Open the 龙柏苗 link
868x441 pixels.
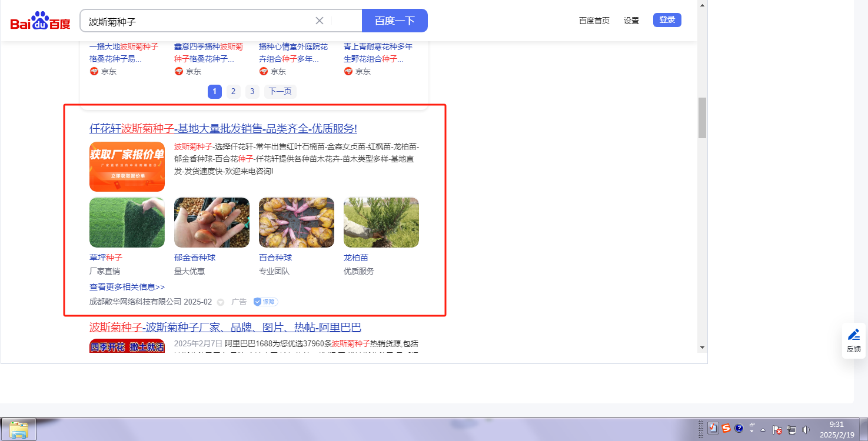coord(356,258)
